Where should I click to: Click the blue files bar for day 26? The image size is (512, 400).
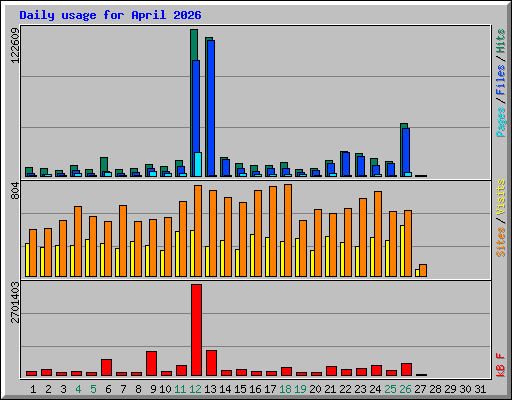coord(406,150)
